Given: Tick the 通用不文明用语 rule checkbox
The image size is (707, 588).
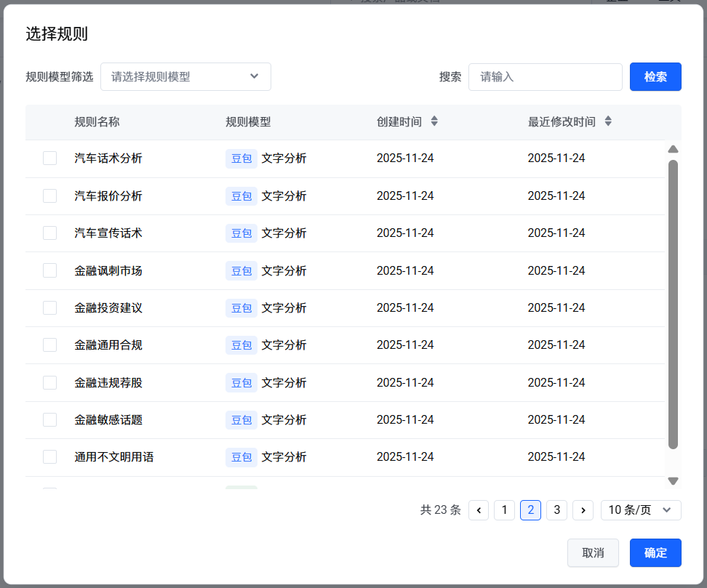Looking at the screenshot, I should tap(50, 457).
